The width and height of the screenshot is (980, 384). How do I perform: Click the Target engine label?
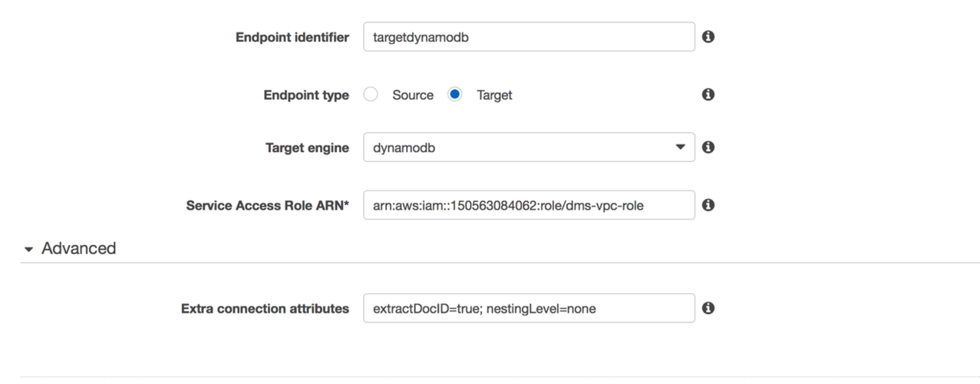[307, 147]
